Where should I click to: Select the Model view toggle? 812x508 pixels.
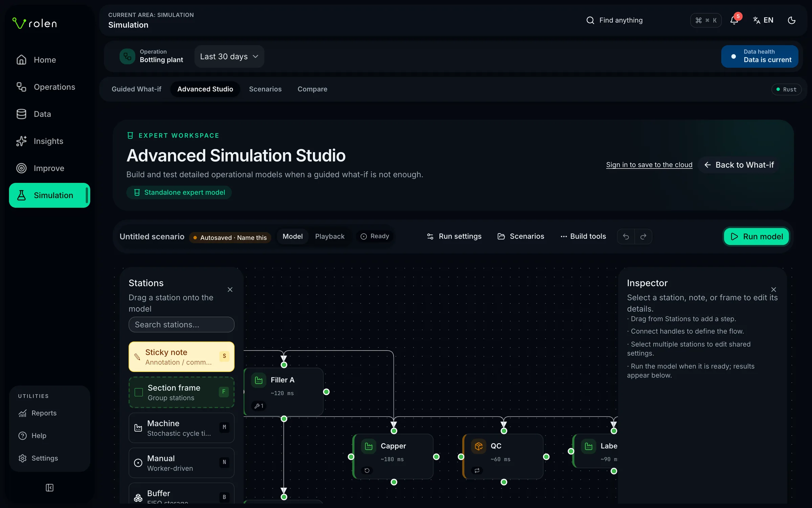[293, 236]
